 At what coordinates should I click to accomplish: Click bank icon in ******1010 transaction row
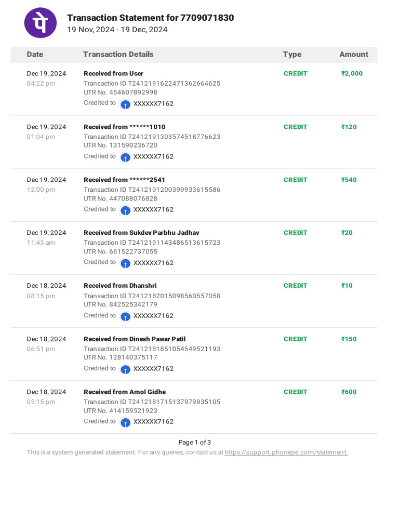pyautogui.click(x=125, y=157)
